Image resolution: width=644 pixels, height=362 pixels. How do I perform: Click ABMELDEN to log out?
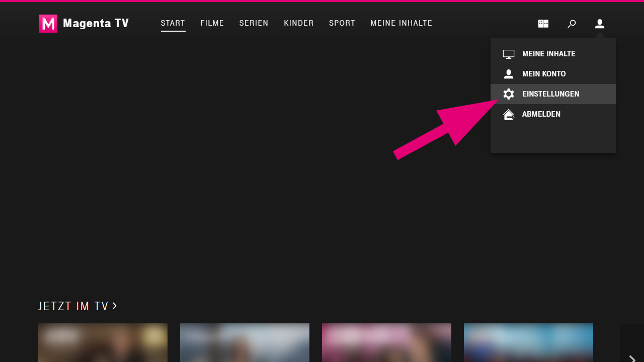pos(541,114)
